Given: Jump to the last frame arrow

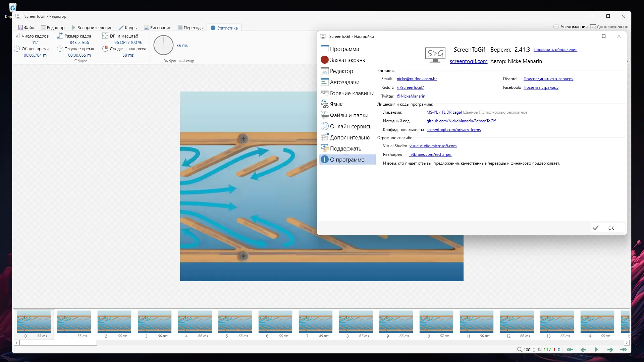Looking at the screenshot, I should click(x=623, y=350).
